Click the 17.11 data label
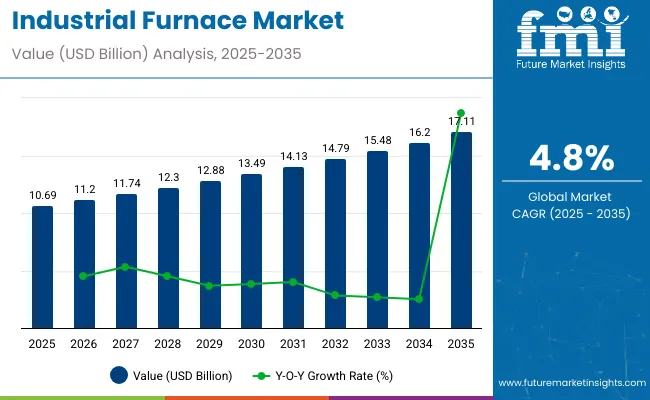This screenshot has height=400, width=650. pyautogui.click(x=461, y=121)
